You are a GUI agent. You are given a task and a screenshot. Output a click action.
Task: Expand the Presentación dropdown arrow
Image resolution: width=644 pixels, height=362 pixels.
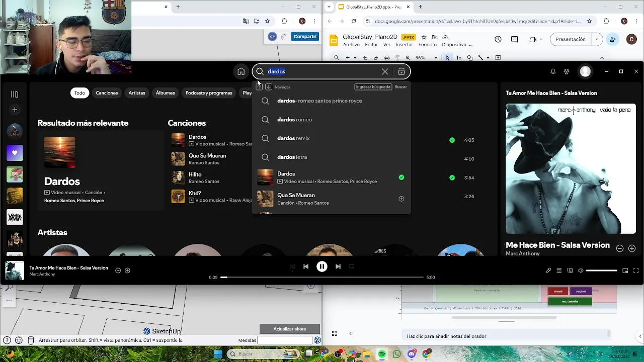[597, 39]
